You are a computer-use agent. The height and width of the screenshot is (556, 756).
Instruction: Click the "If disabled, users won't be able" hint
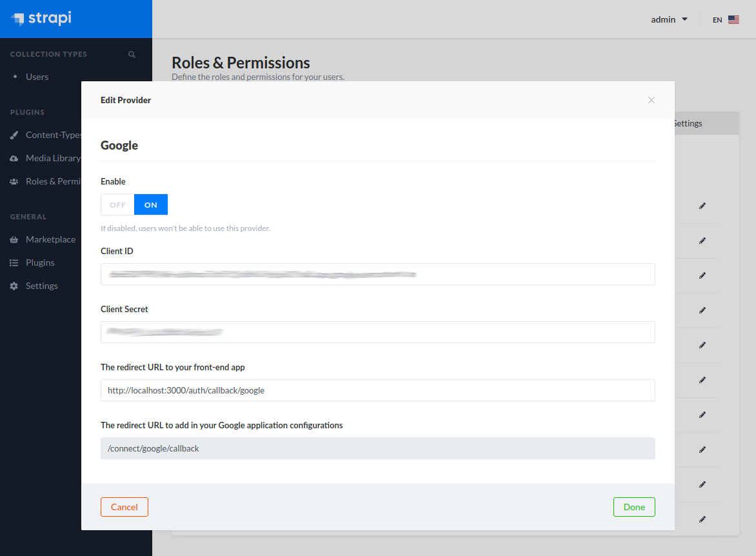[186, 228]
